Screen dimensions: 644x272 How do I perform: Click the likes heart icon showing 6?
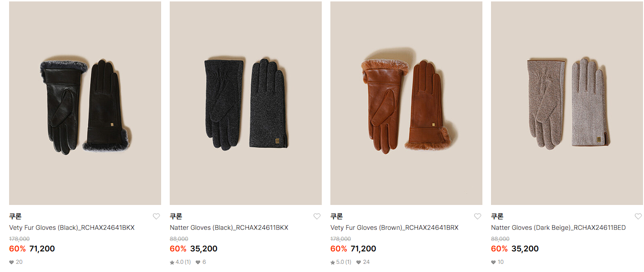tap(198, 262)
